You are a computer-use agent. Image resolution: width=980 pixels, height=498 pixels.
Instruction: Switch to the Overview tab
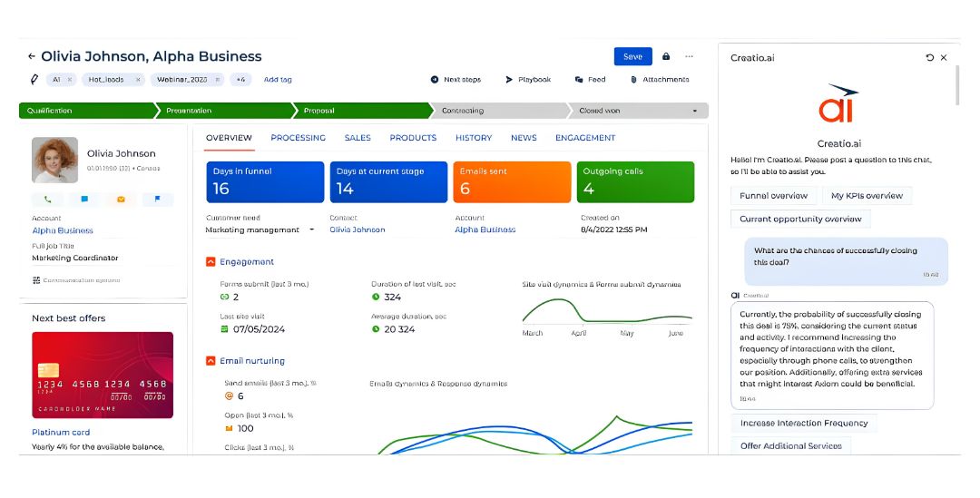pos(229,138)
